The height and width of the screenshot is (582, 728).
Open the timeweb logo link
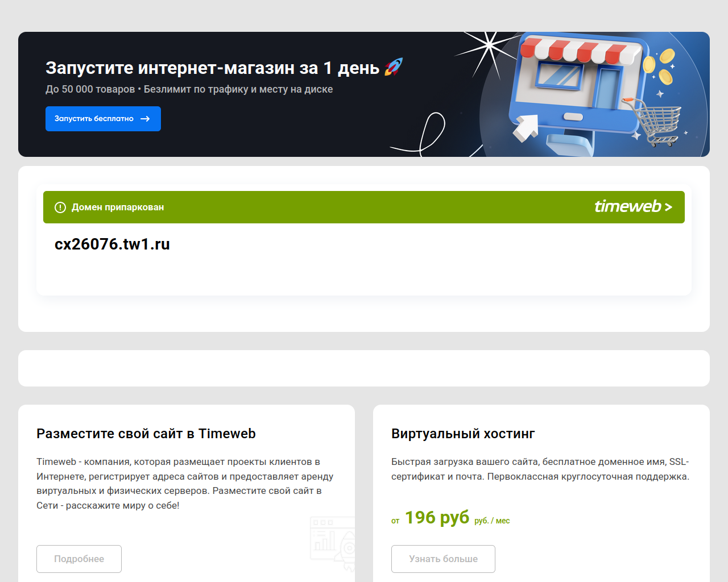coord(633,206)
